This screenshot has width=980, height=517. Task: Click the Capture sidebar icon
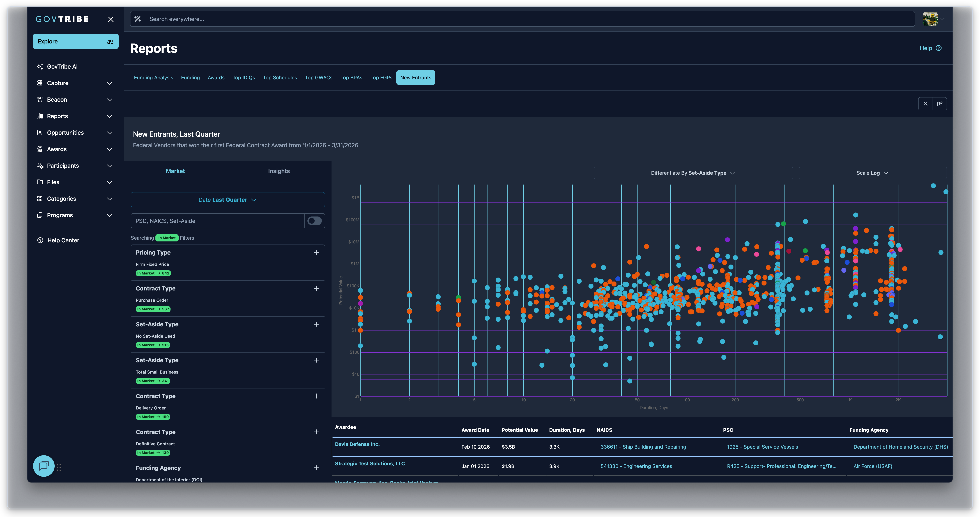pos(40,83)
